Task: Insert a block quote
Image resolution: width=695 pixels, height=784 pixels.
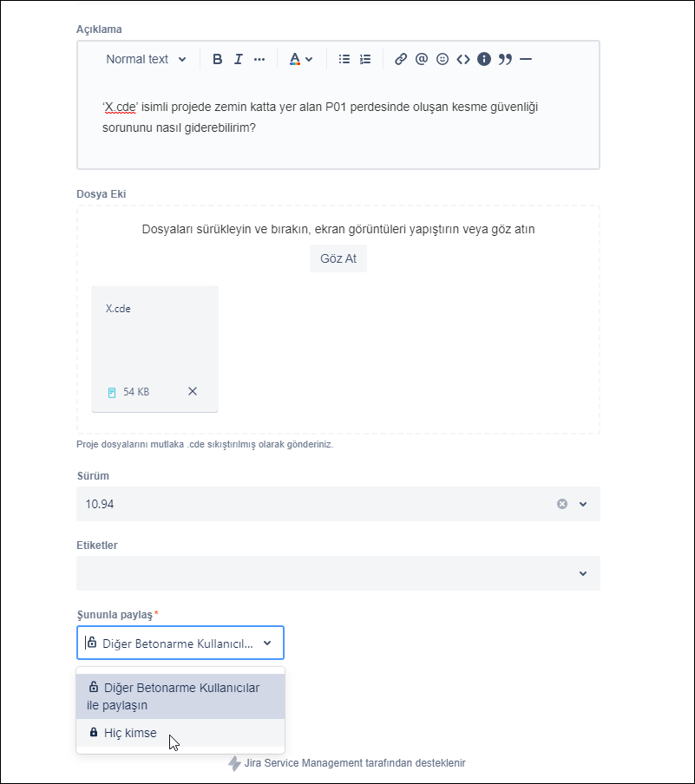Action: (x=505, y=59)
